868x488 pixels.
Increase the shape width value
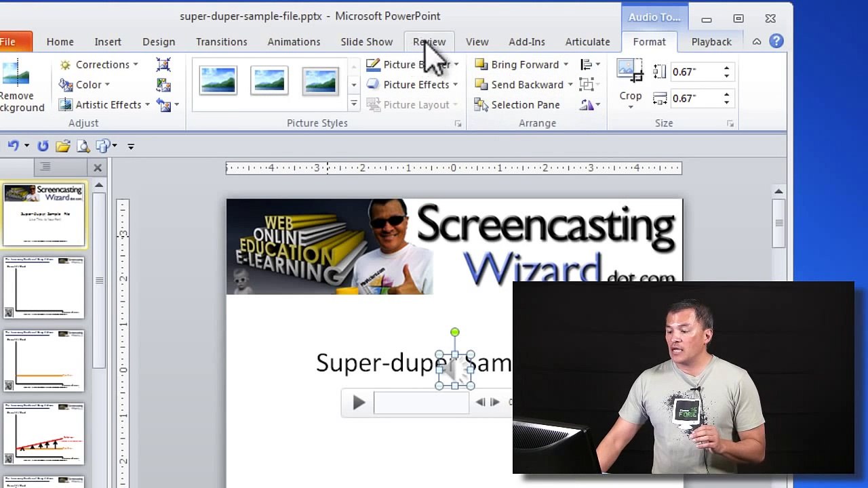pyautogui.click(x=726, y=94)
